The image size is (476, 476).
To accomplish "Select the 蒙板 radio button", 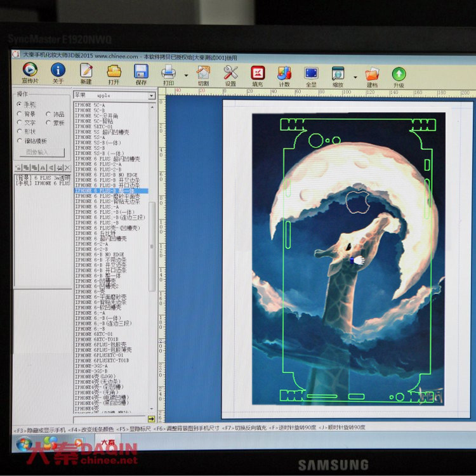I will point(48,122).
